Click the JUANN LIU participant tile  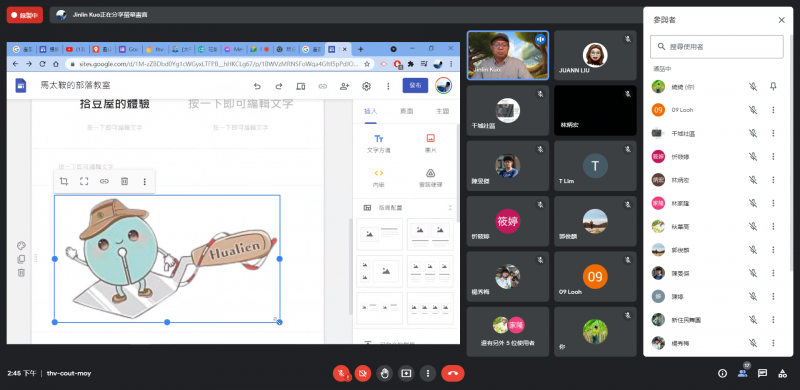[595, 55]
